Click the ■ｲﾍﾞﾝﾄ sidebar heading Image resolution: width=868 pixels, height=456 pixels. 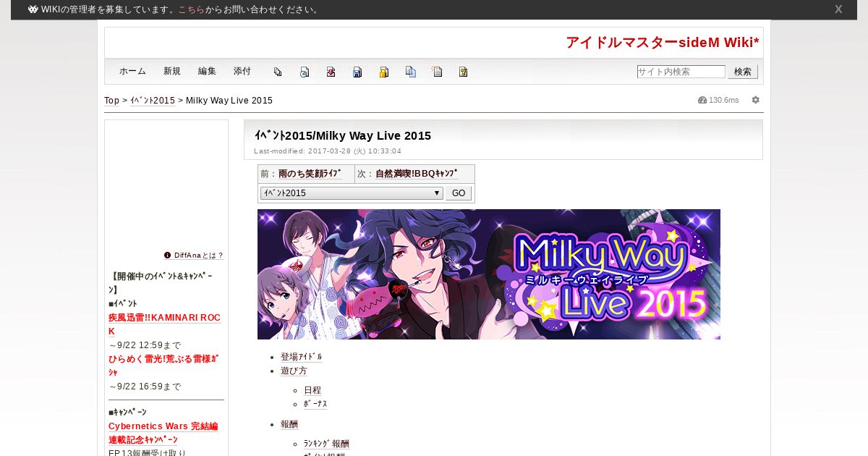pyautogui.click(x=123, y=304)
